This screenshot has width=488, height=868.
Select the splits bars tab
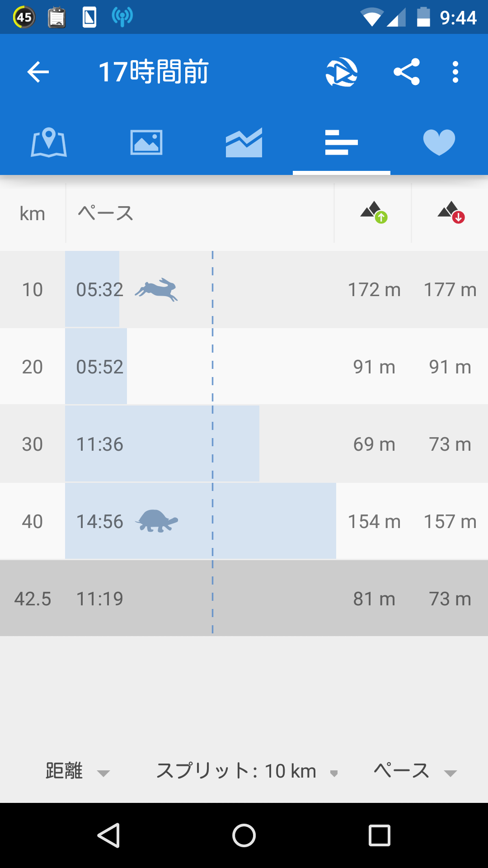coord(342,142)
